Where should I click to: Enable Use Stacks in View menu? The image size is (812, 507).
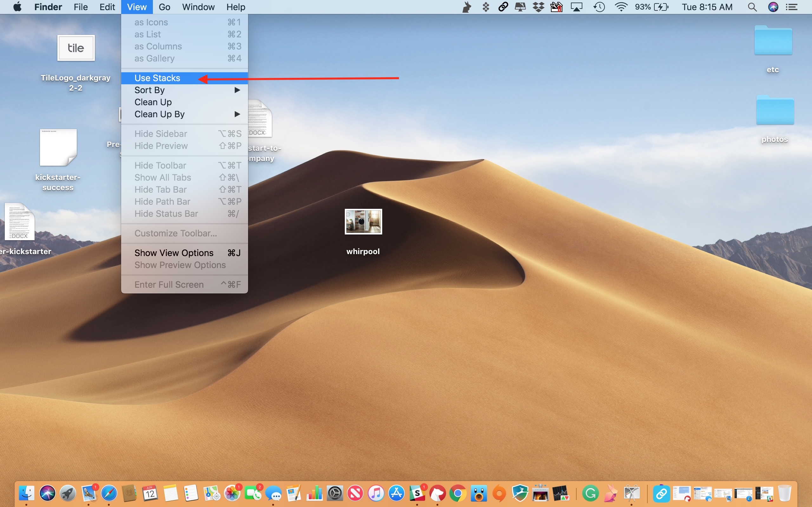point(157,78)
